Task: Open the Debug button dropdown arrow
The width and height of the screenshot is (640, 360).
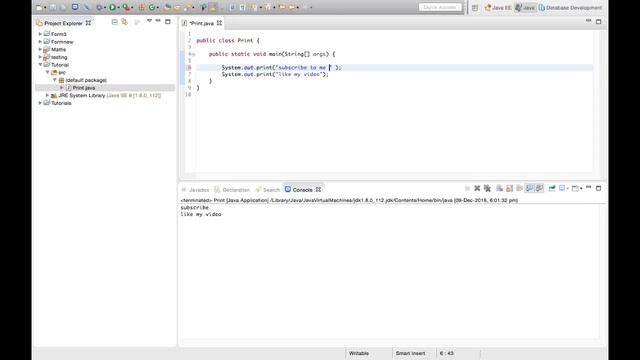Action: click(105, 8)
